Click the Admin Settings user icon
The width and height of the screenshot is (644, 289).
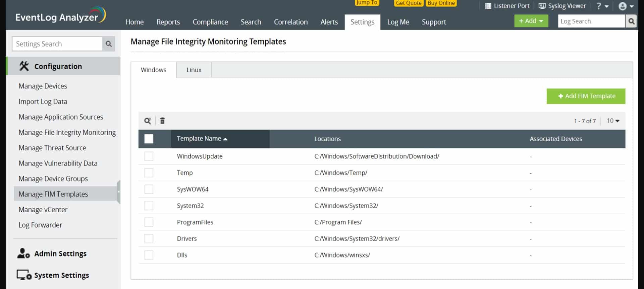click(x=23, y=253)
